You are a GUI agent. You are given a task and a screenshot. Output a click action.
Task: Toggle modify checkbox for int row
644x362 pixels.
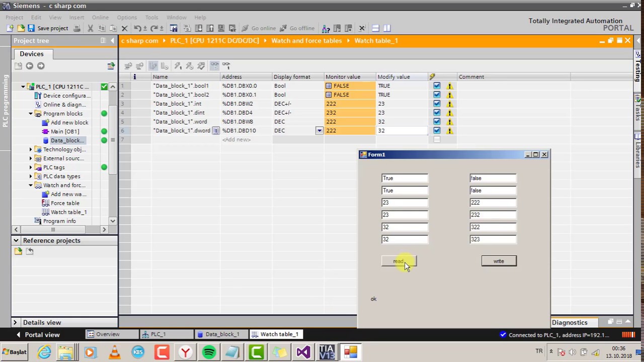click(437, 104)
